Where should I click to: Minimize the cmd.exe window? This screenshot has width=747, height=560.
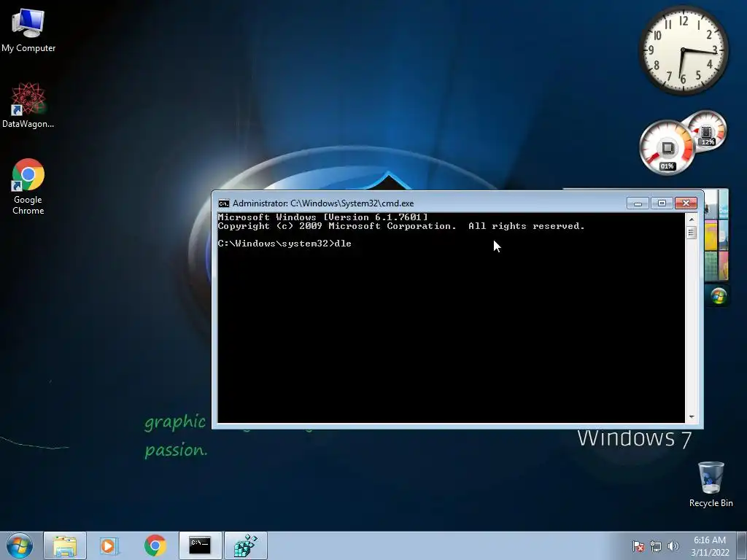[638, 203]
